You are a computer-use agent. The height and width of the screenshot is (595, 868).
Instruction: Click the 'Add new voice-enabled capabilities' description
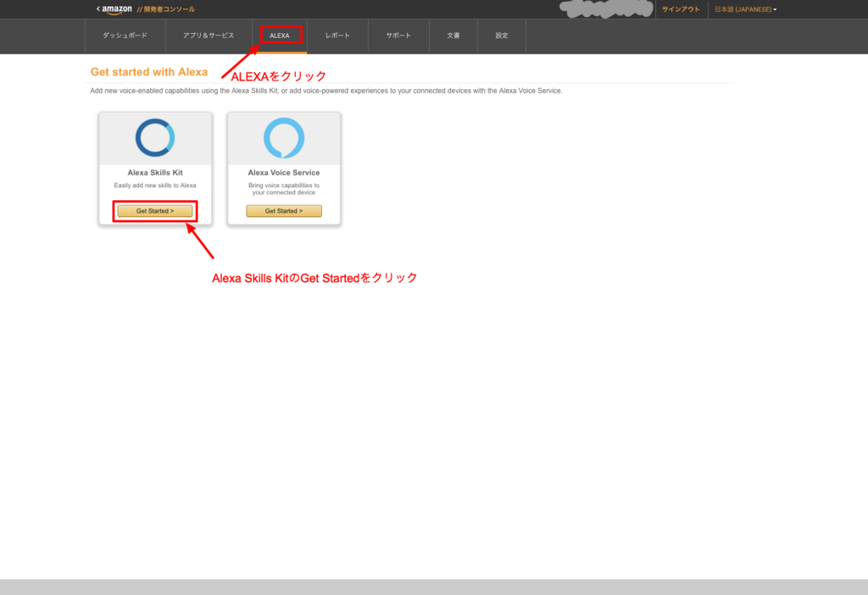[326, 91]
